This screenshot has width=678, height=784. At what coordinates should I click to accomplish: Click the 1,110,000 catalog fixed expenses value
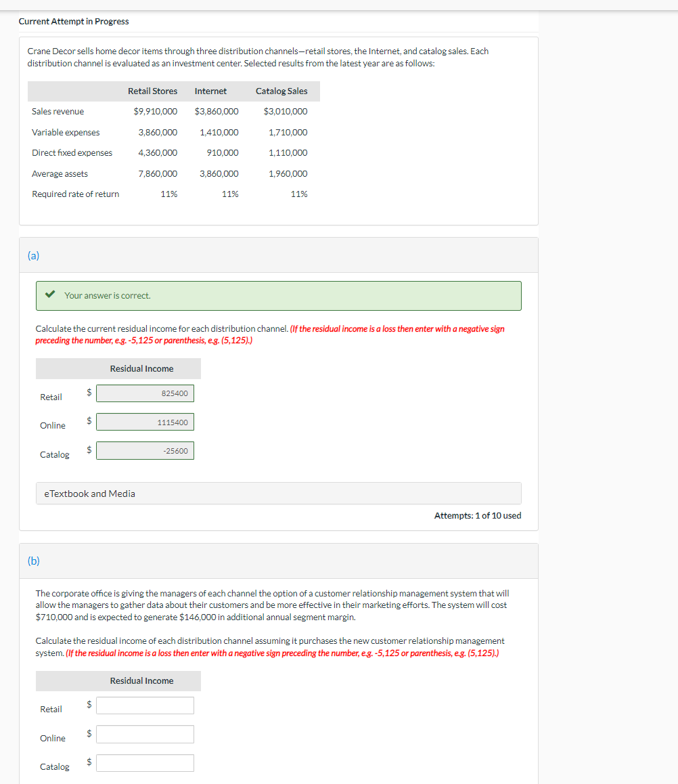click(x=288, y=153)
